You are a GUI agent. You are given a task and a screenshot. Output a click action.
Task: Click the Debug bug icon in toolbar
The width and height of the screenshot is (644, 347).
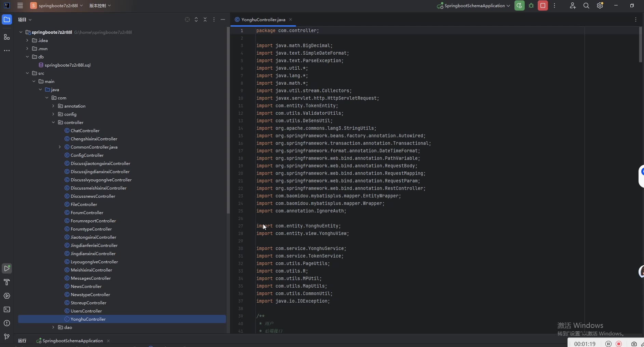(x=531, y=6)
